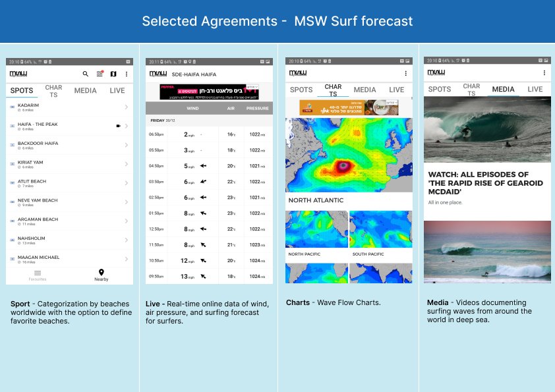This screenshot has width=555, height=392.
Task: Tap MSW logo in Charts screen
Action: click(x=298, y=73)
